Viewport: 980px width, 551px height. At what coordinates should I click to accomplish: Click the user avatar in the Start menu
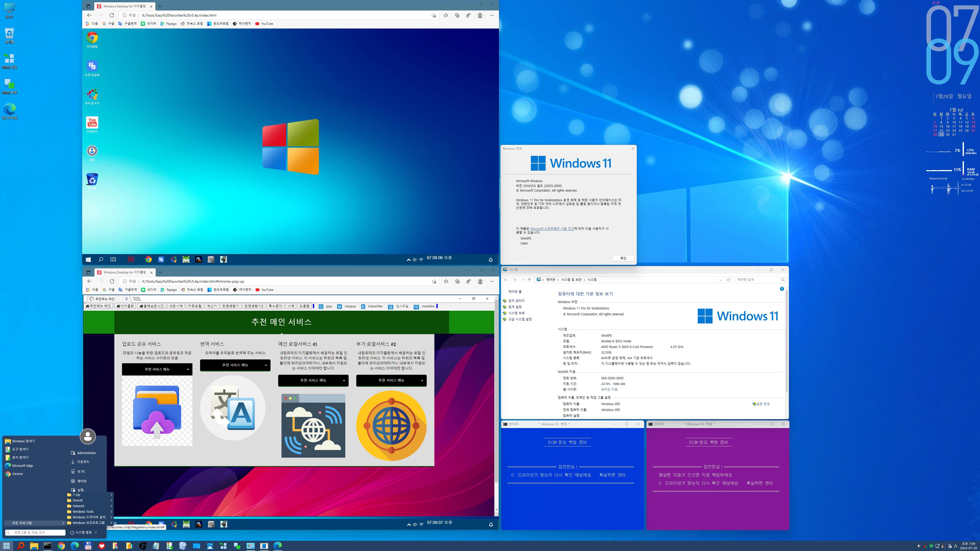pyautogui.click(x=88, y=436)
